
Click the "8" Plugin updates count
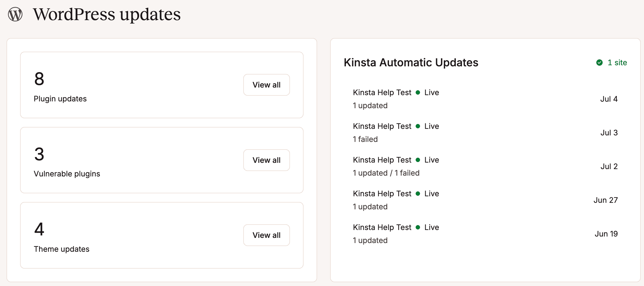pos(39,79)
